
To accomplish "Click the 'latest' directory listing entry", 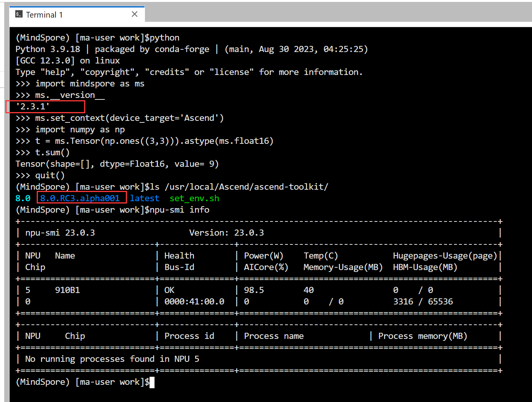I will (144, 198).
